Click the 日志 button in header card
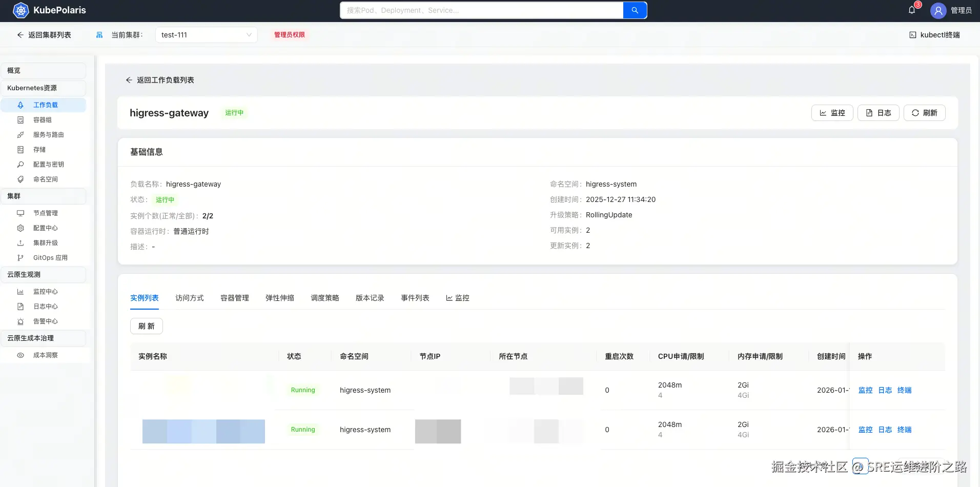 879,113
